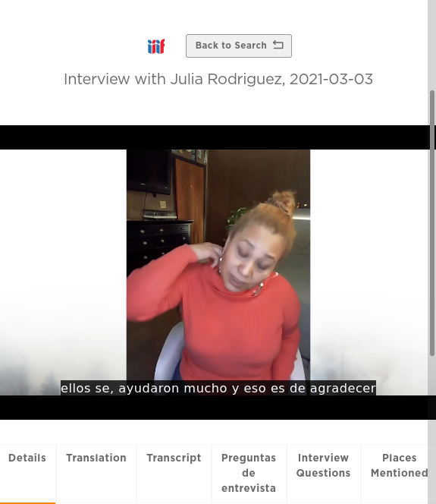Click the dark scrollbar thumb at right edge
The height and width of the screenshot is (504, 436).
click(x=432, y=223)
